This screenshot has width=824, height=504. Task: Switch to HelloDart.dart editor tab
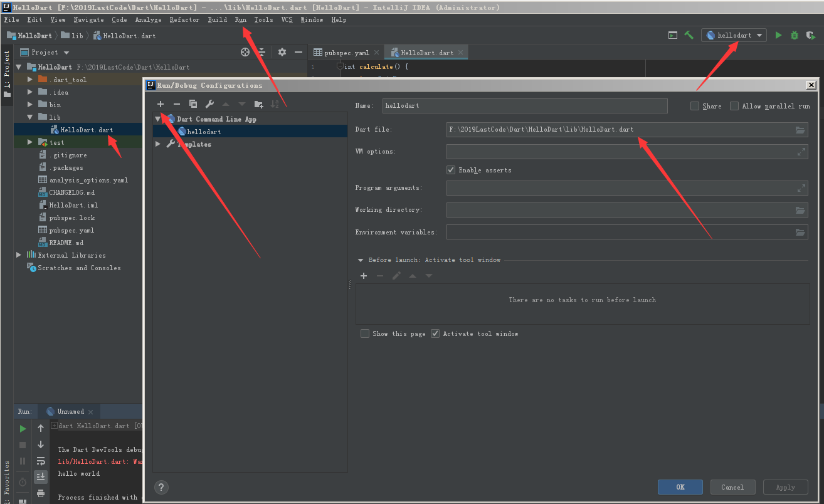pos(427,53)
